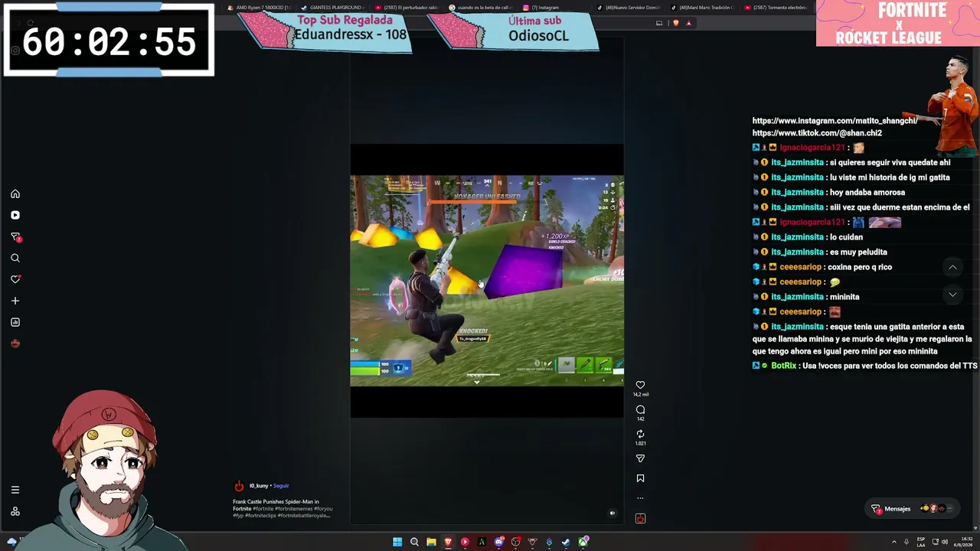Screen dimensions: 980x551
Task: Open Instagram Search magnifier in sidebar
Action: (15, 258)
